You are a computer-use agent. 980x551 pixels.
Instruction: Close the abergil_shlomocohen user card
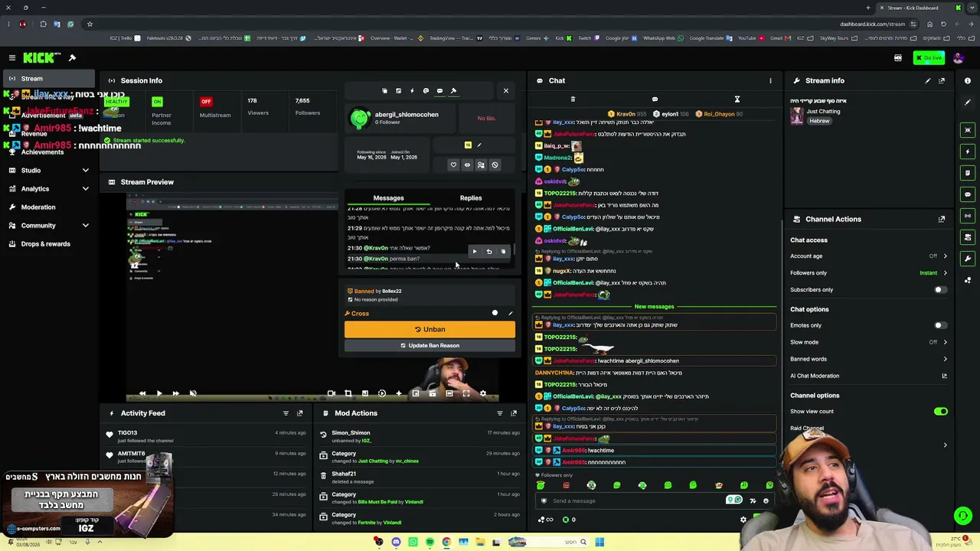pyautogui.click(x=505, y=90)
